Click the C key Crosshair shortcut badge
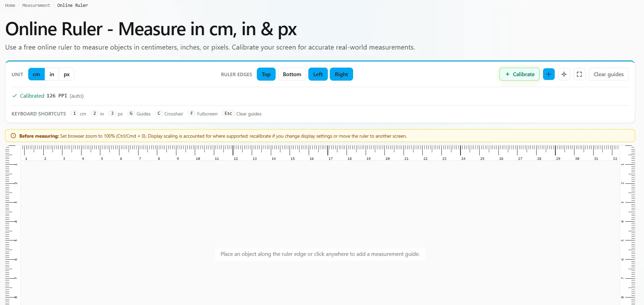The height and width of the screenshot is (305, 644). [159, 113]
